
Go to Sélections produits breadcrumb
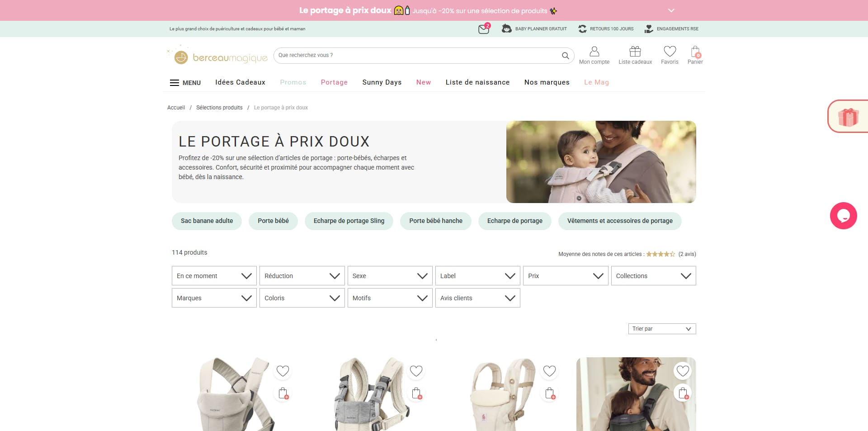[x=219, y=108]
